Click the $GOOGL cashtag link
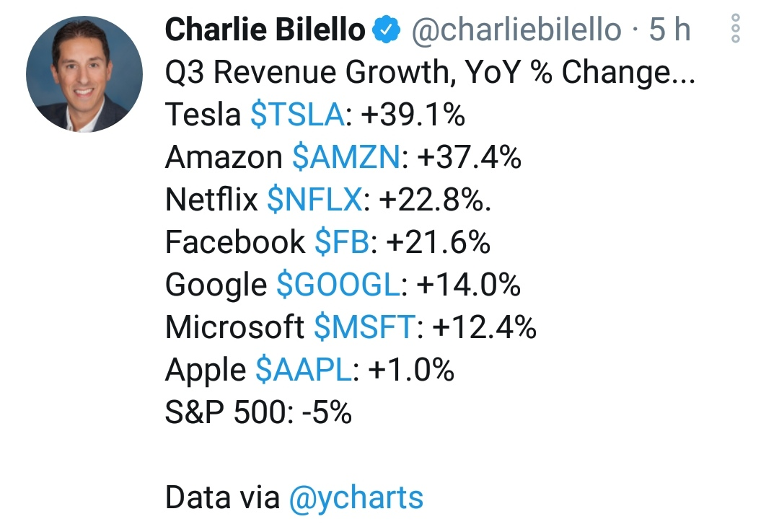This screenshot has height=532, width=779. pyautogui.click(x=338, y=285)
